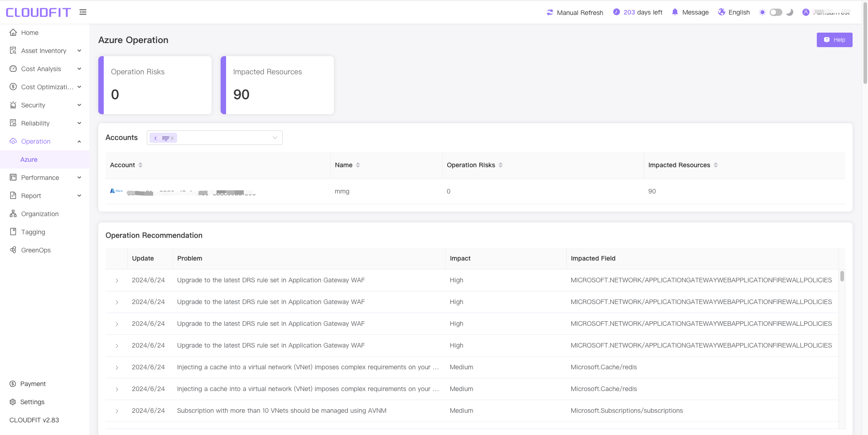Click the Azure logo in the account row

pyautogui.click(x=116, y=191)
